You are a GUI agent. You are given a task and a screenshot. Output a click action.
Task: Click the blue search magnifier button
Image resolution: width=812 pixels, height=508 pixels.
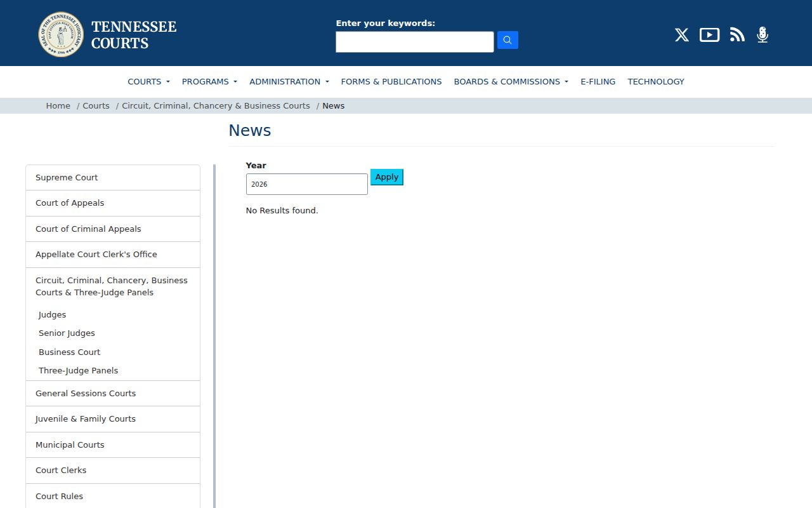[x=507, y=40]
